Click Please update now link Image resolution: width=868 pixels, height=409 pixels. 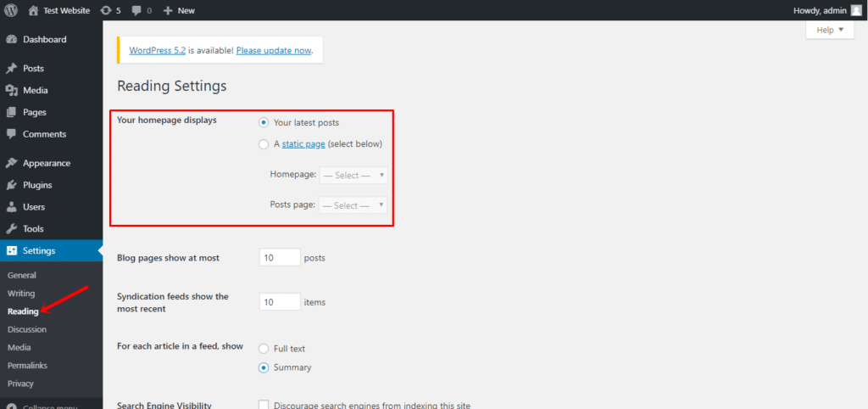pyautogui.click(x=274, y=50)
